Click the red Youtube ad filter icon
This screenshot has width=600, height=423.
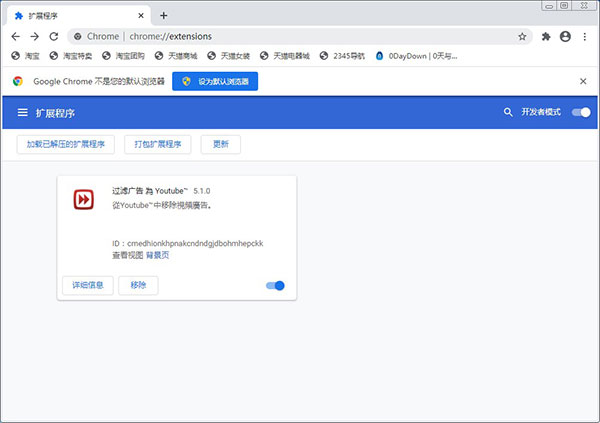(83, 199)
